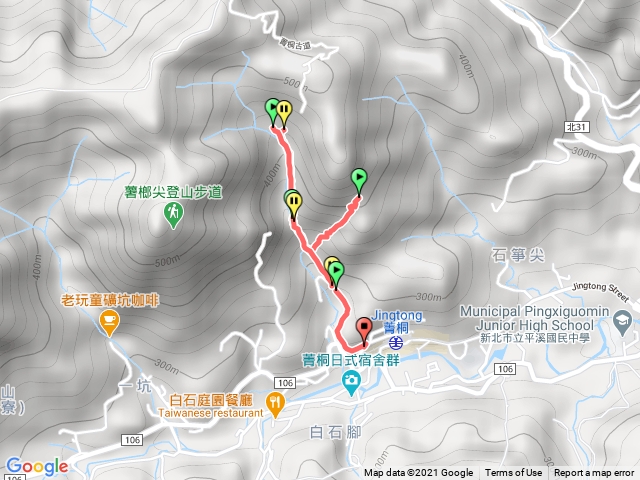This screenshot has width=640, height=480.
Task: Click the topmost yellow pause marker
Action: coord(284,113)
